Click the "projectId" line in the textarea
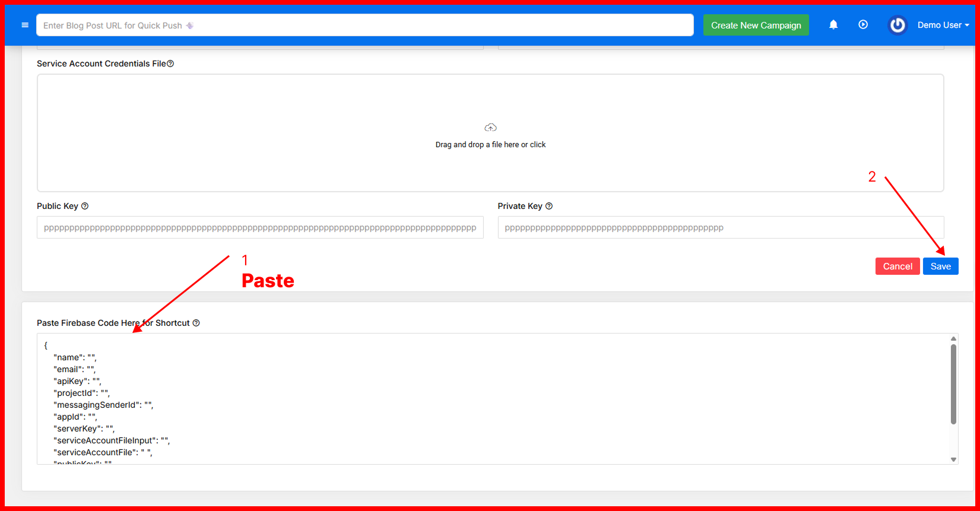The image size is (980, 511). click(x=81, y=393)
